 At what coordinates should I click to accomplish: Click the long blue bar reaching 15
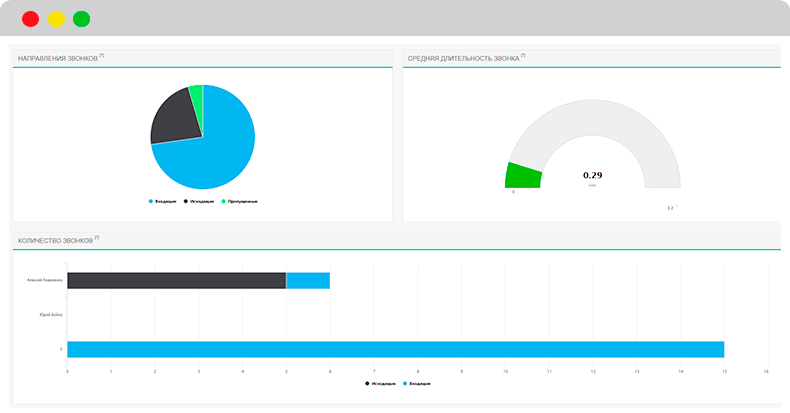395,349
